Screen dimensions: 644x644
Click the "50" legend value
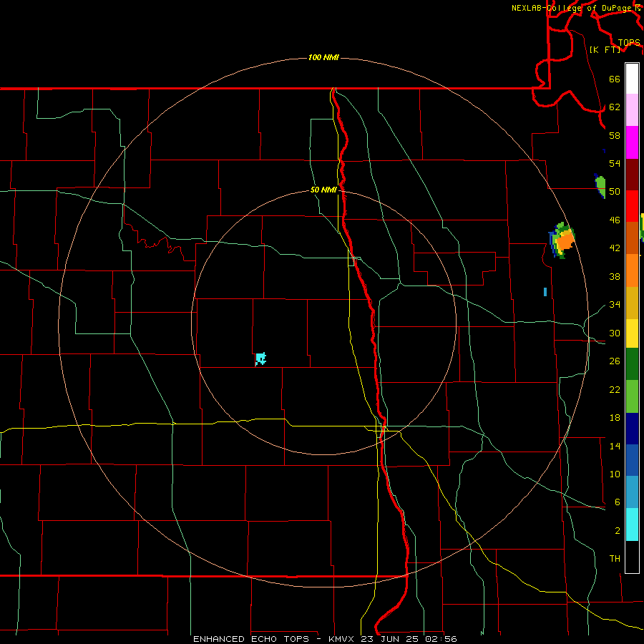coord(615,191)
